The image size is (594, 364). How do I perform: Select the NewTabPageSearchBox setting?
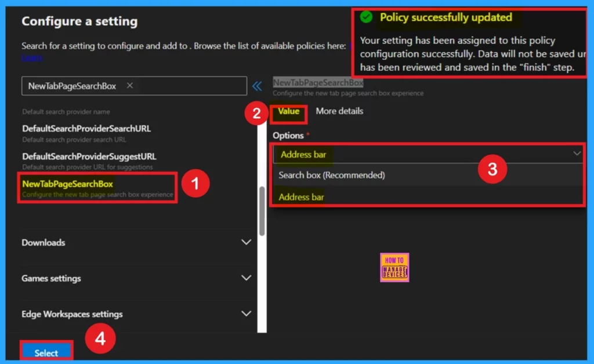click(97, 188)
